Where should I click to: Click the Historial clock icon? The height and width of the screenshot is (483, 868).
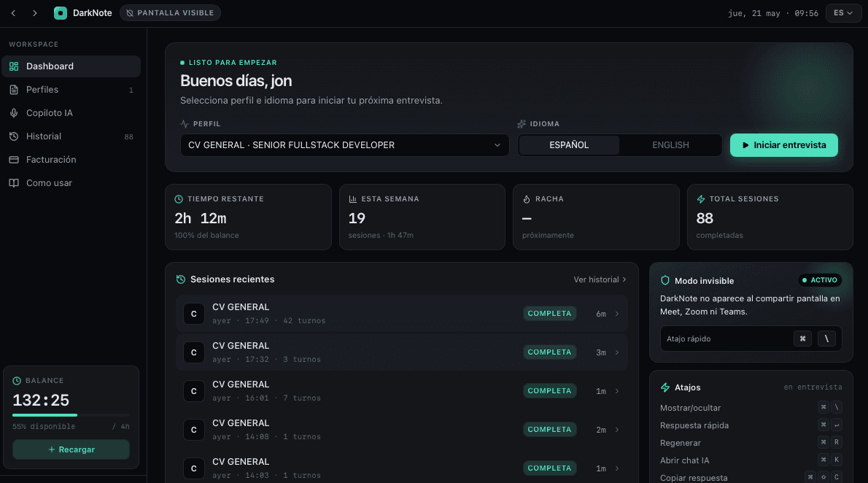coord(14,136)
